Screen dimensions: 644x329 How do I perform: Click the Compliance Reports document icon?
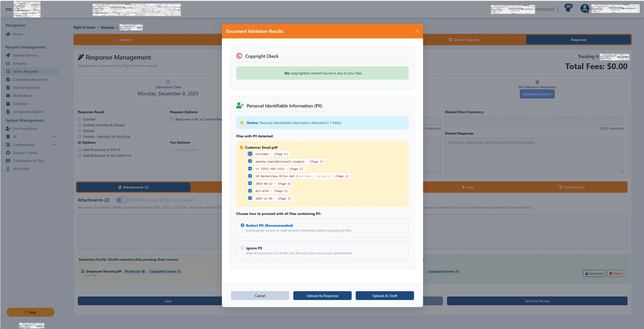coord(8,112)
